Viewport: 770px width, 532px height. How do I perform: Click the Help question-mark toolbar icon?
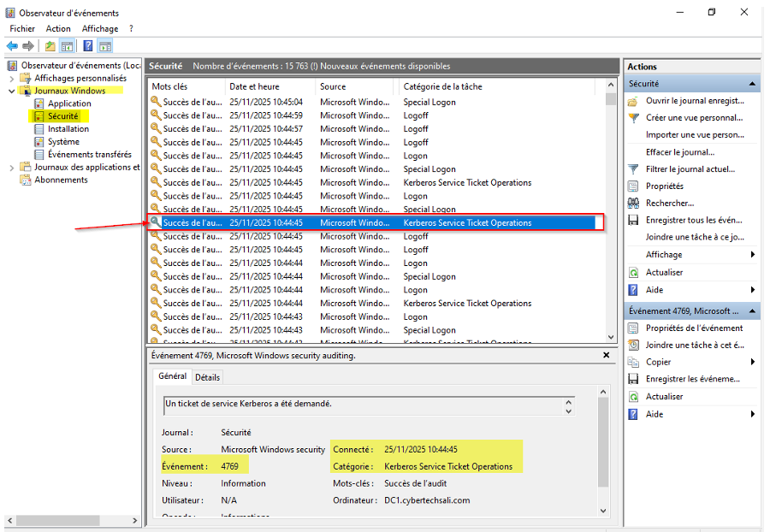pos(88,46)
